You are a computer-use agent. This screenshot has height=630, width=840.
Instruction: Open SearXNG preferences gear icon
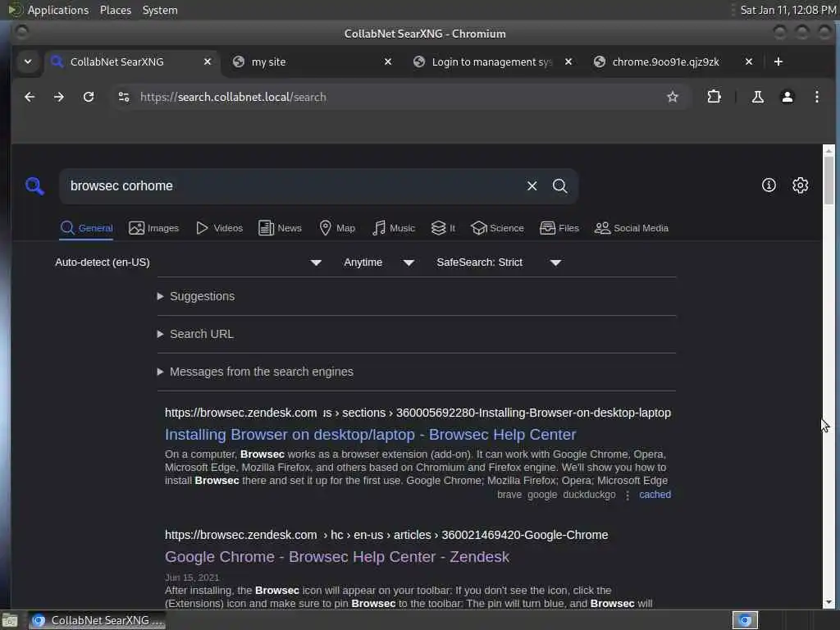[x=801, y=185]
